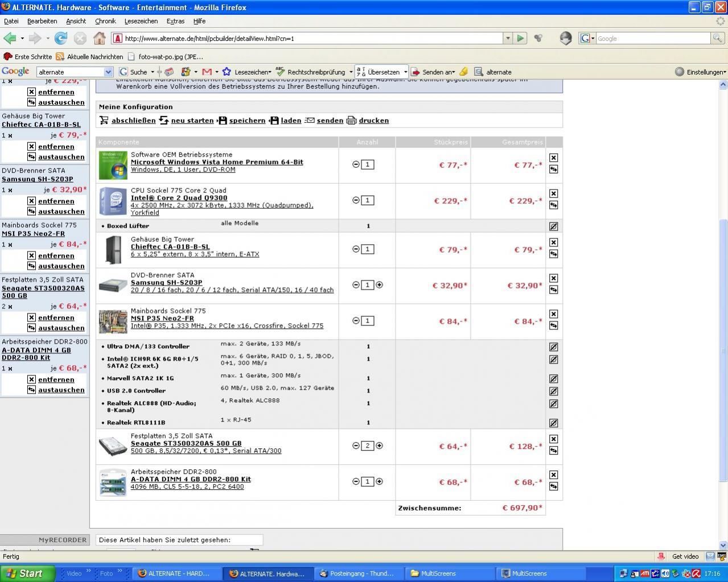The image size is (728, 582).
Task: Increase quantity of Seagate ST3500320AS
Action: tap(380, 446)
